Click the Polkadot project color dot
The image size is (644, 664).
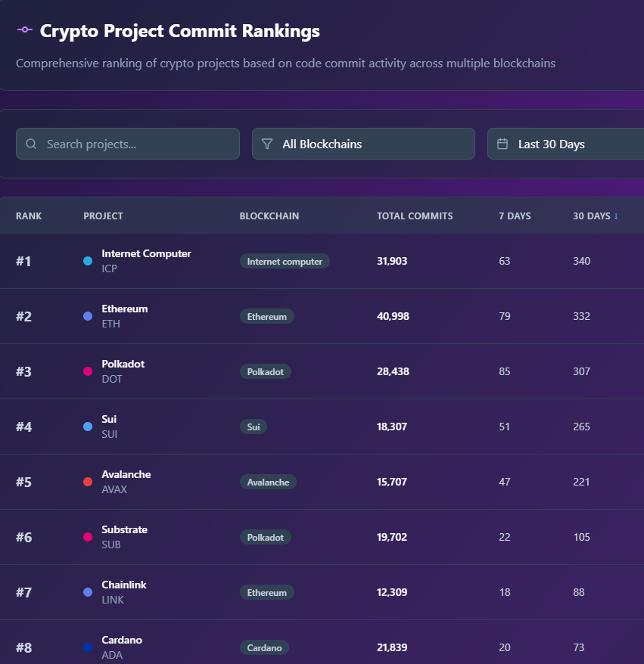coord(88,371)
